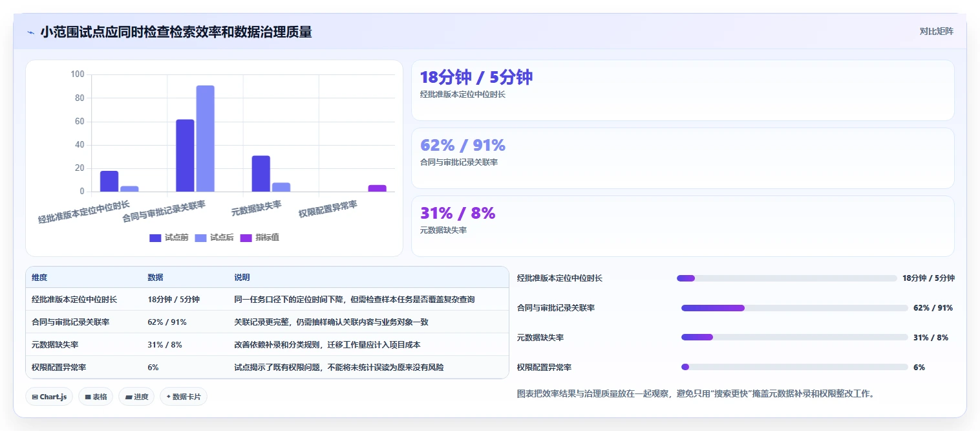Click the note starting 改善依赖补录和分类规则
The image size is (980, 431).
tap(327, 345)
